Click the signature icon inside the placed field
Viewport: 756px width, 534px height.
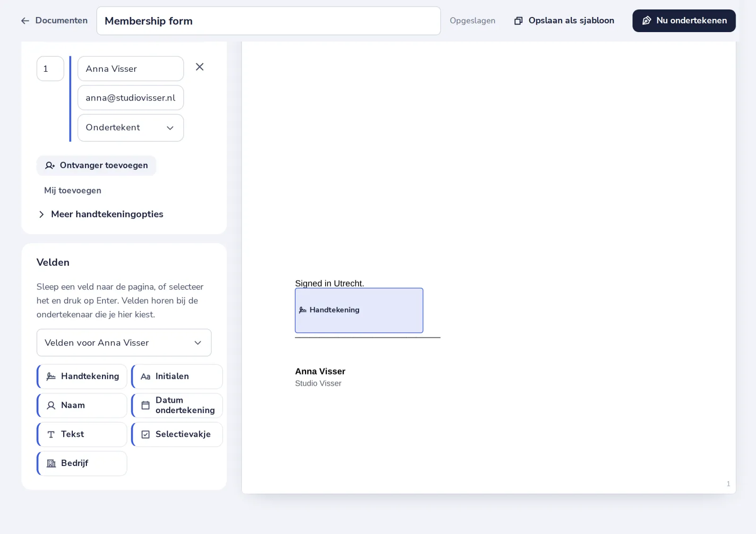point(303,310)
